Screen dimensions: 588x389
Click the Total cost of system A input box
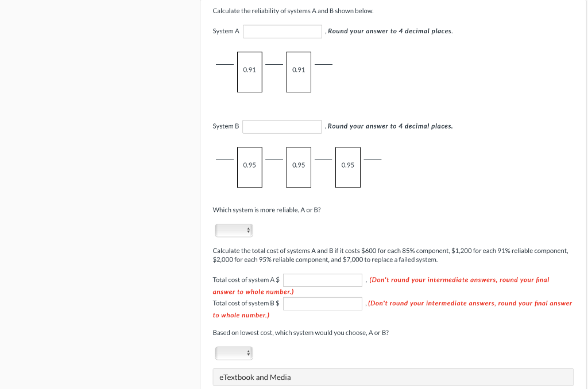(x=322, y=280)
